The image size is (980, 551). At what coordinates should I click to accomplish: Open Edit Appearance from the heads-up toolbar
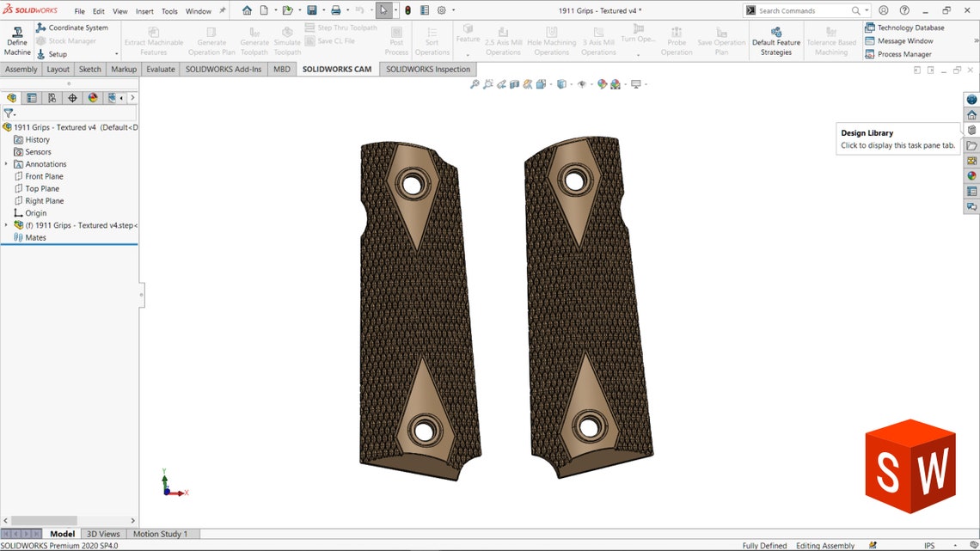602,83
